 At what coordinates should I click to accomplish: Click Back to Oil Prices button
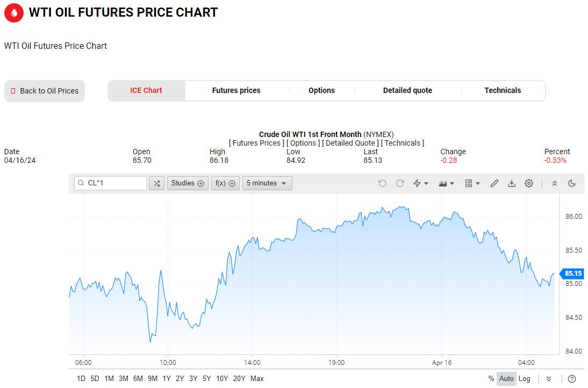[45, 91]
